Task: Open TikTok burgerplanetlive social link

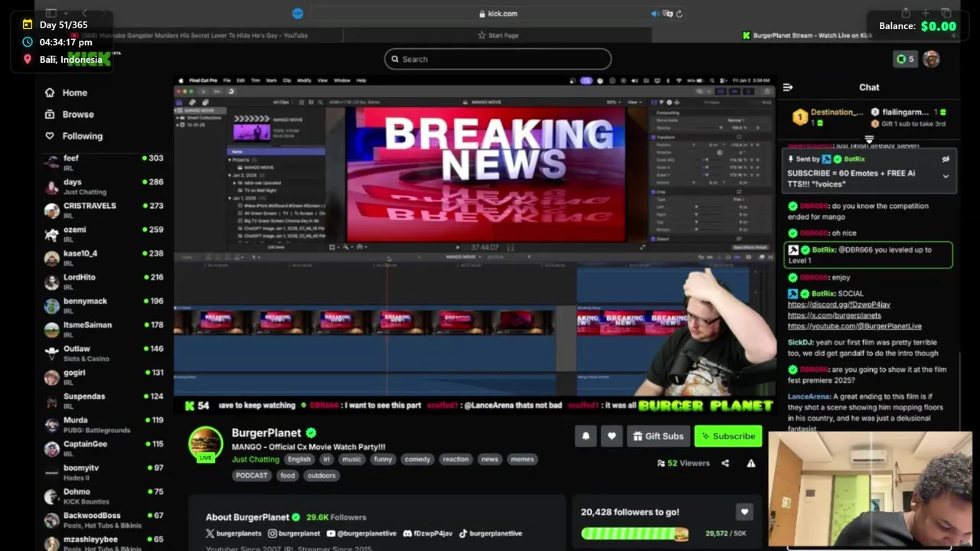Action: click(491, 533)
